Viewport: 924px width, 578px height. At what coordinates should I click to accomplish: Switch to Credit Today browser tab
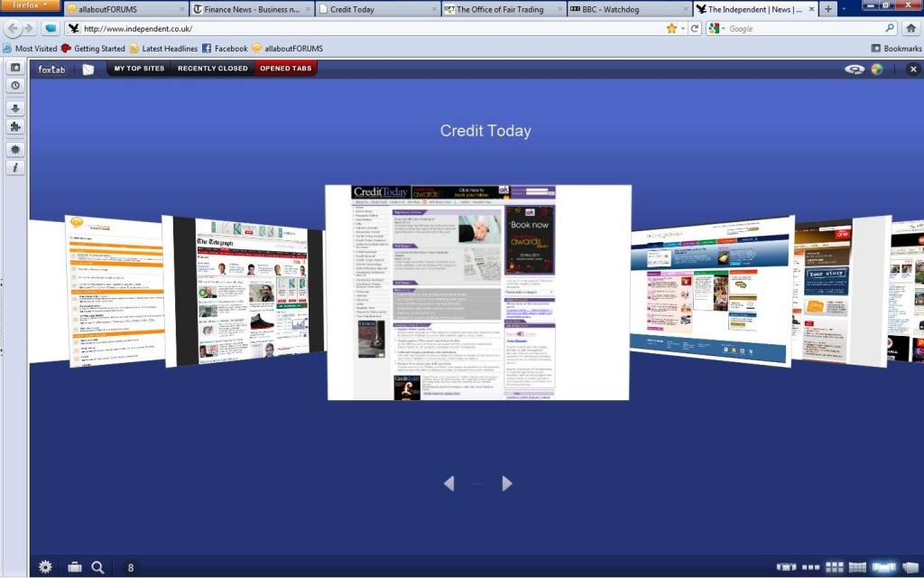[378, 9]
